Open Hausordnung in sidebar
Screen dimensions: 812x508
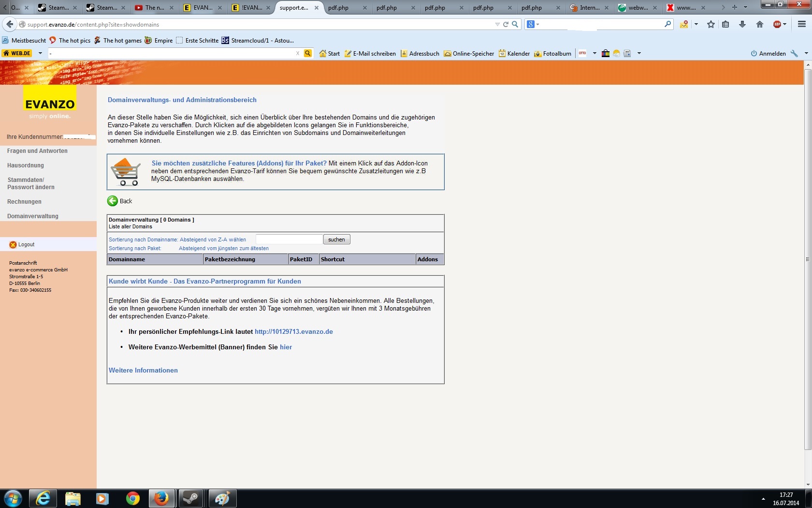point(26,165)
